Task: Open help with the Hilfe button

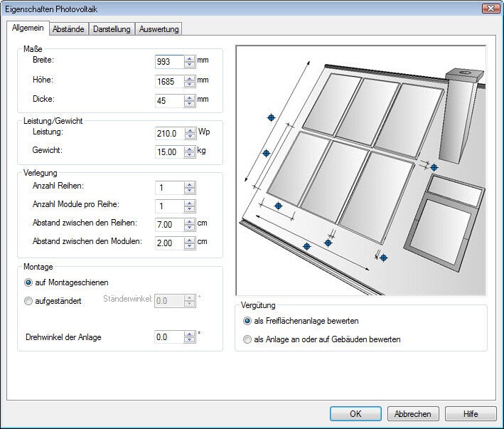Action: click(x=470, y=413)
